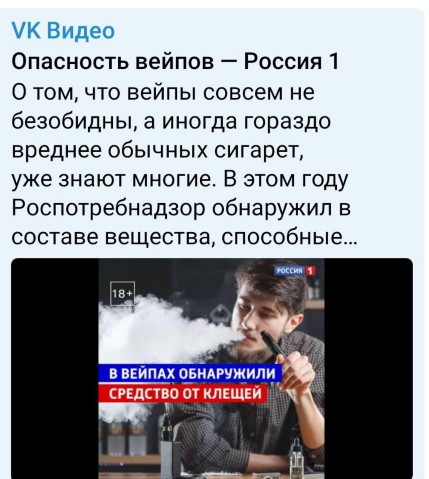The image size is (429, 479).
Task: Click the blue В ВЕЙПАХ ОБНАРУЖИЛИ caption
Action: (191, 374)
